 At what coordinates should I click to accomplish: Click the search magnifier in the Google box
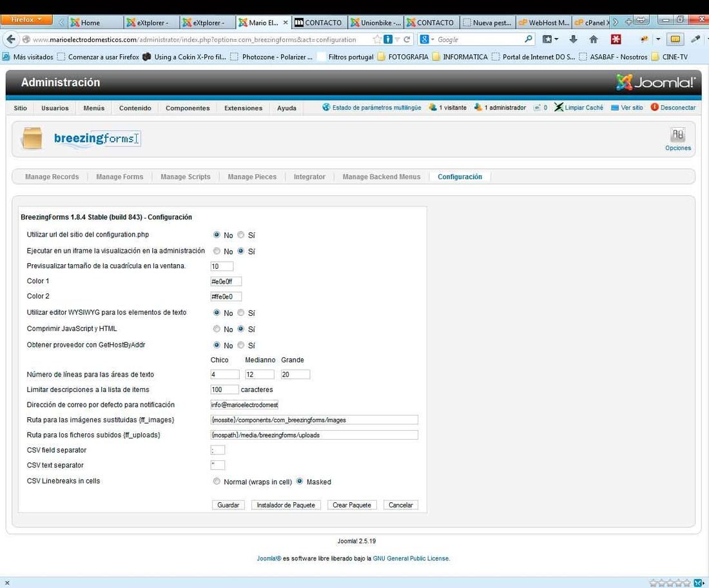tap(528, 39)
